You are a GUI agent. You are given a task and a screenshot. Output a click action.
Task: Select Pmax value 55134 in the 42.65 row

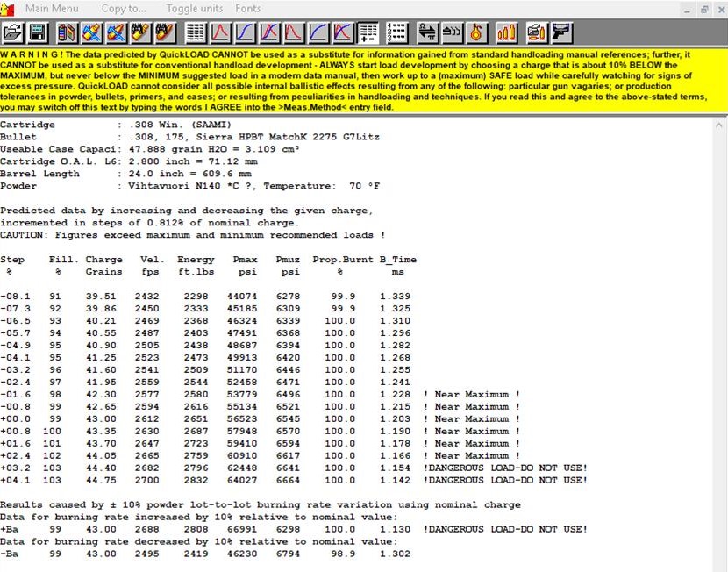[x=242, y=407]
